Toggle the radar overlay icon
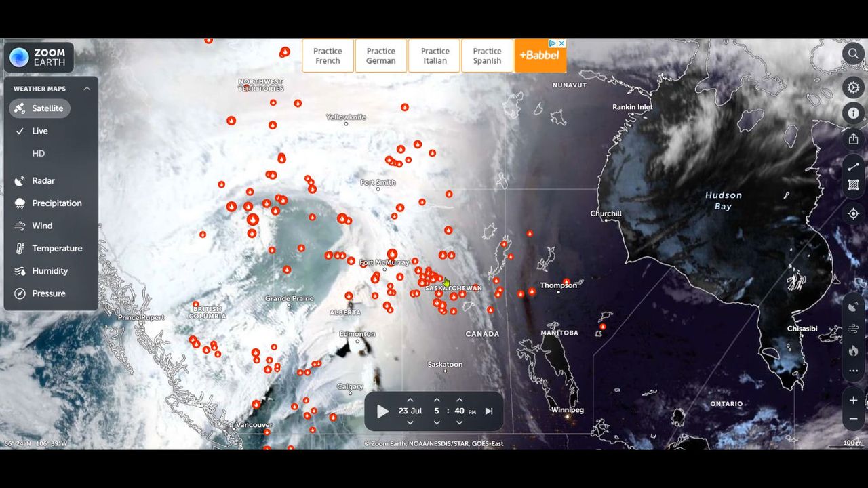This screenshot has height=488, width=868. pos(853,306)
